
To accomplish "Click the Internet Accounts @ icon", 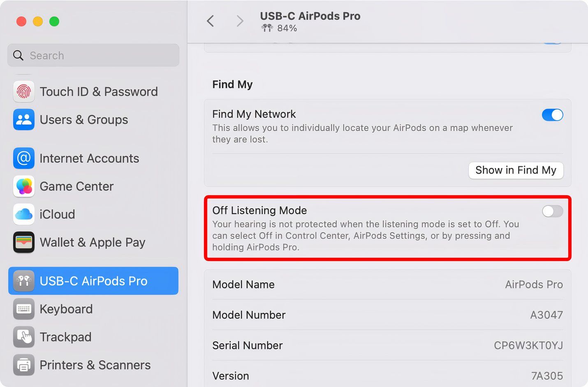I will pos(24,158).
